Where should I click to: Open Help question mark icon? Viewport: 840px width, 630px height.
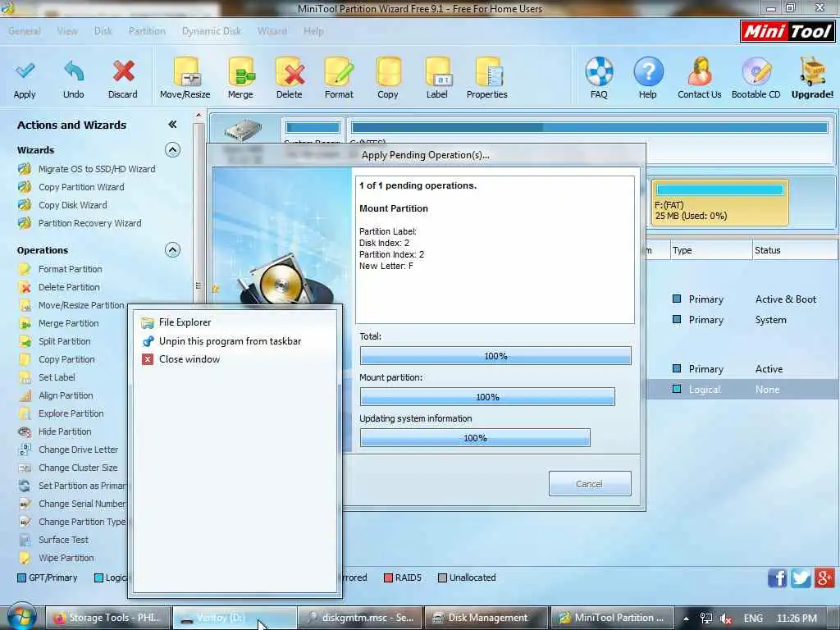(x=648, y=71)
